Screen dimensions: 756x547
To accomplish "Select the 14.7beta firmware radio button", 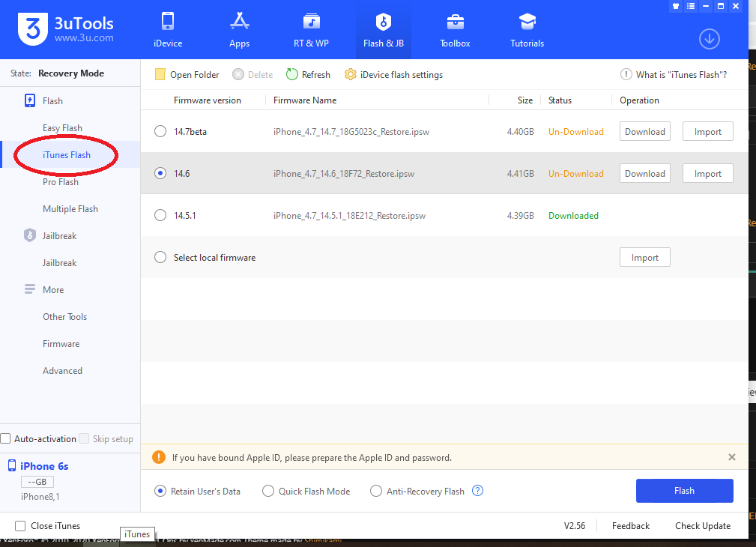I will (x=160, y=131).
